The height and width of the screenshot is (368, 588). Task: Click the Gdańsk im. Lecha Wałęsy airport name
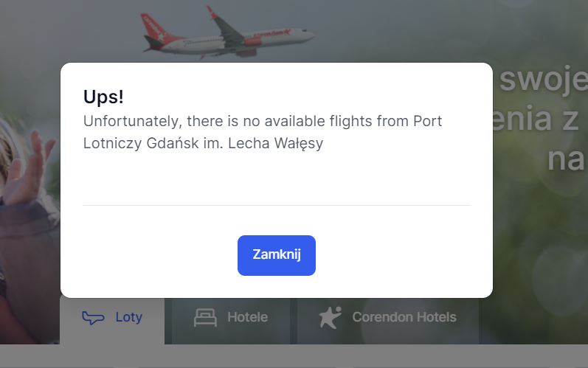pos(235,143)
